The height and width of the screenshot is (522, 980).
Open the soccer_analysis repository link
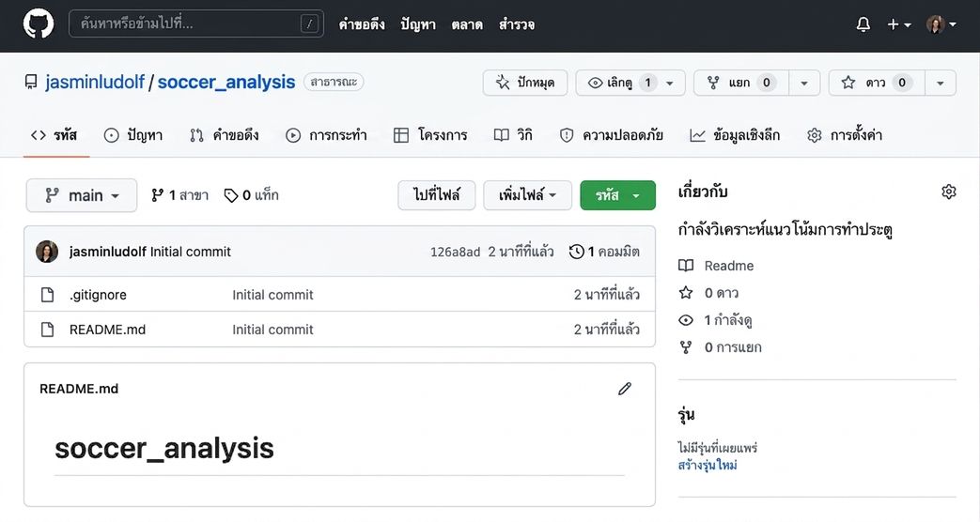(x=226, y=82)
